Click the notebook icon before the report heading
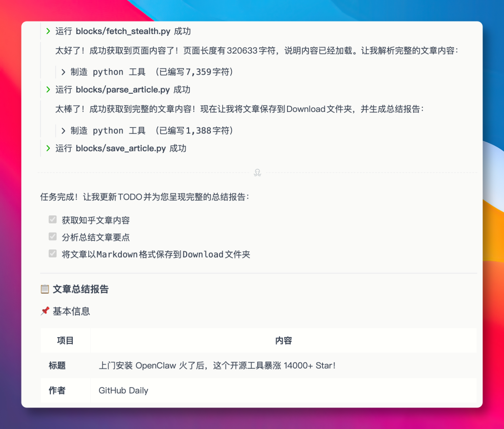504x429 pixels. click(x=44, y=289)
